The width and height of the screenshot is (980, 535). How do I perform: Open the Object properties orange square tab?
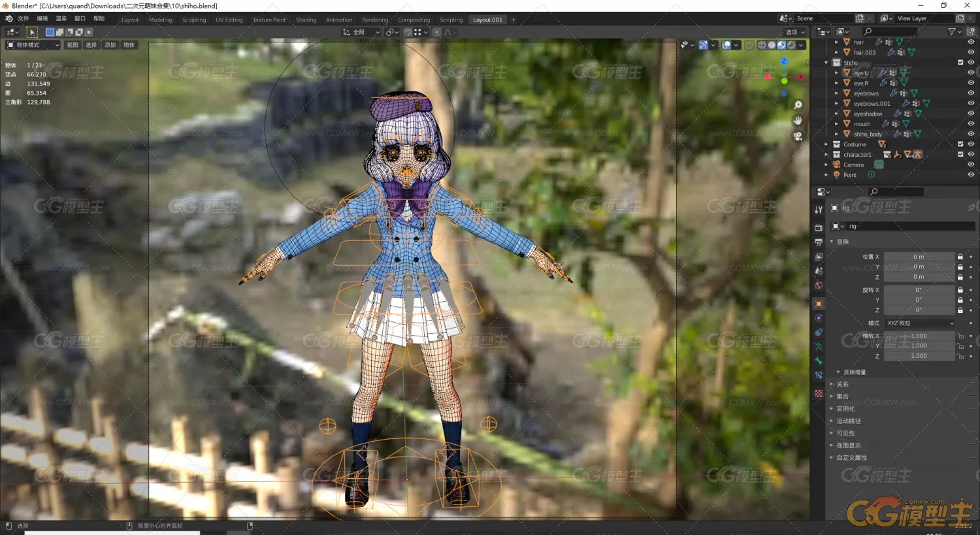tap(819, 304)
